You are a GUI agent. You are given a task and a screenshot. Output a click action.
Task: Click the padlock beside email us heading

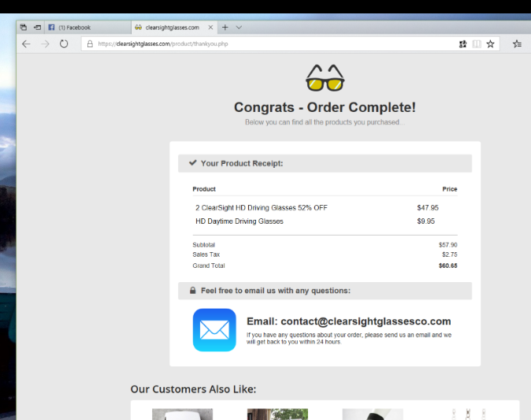[x=193, y=291]
